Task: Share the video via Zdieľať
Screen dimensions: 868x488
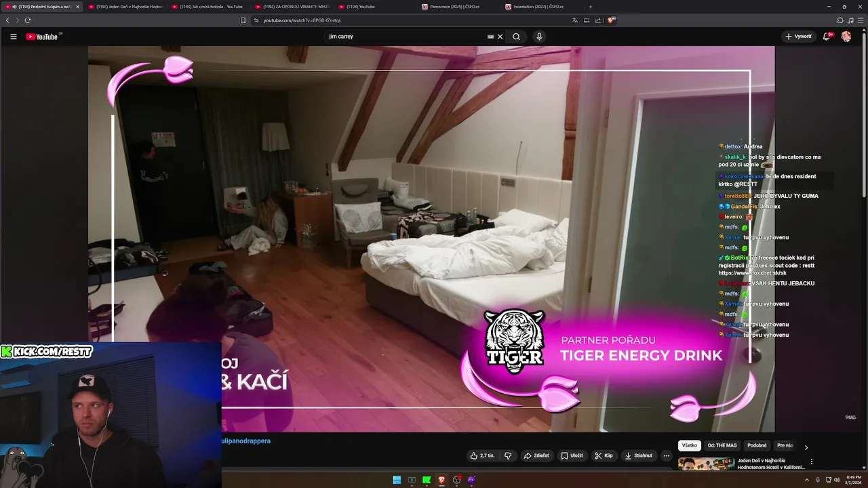Action: (536, 455)
